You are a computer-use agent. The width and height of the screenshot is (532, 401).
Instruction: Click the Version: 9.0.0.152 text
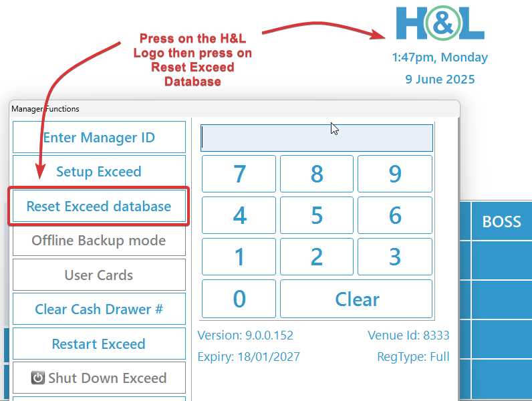click(x=245, y=336)
